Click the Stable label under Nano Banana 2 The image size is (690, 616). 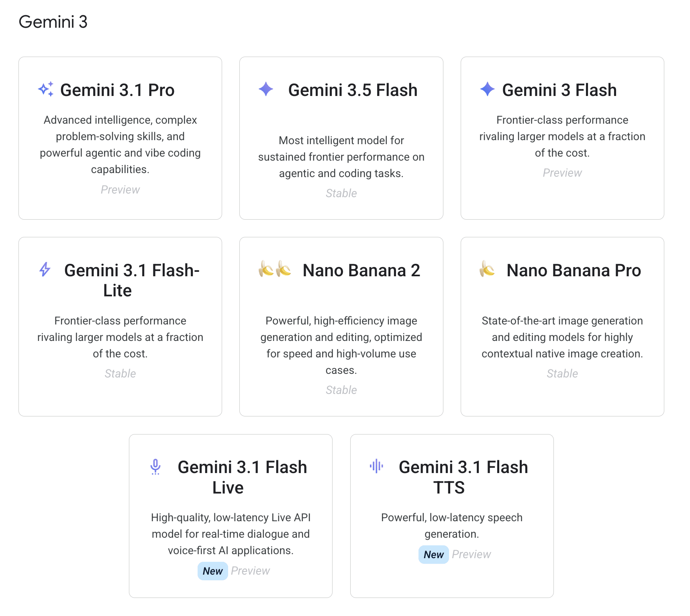[x=341, y=390]
